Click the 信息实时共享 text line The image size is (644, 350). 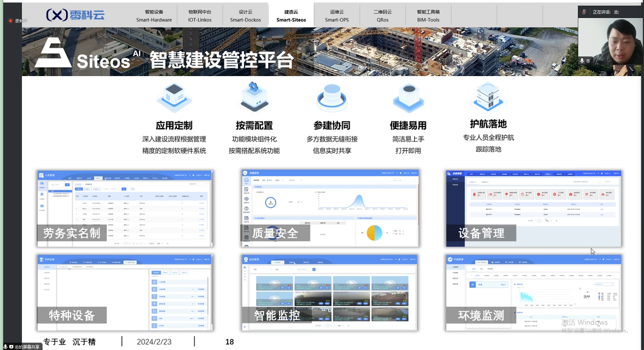(x=332, y=151)
